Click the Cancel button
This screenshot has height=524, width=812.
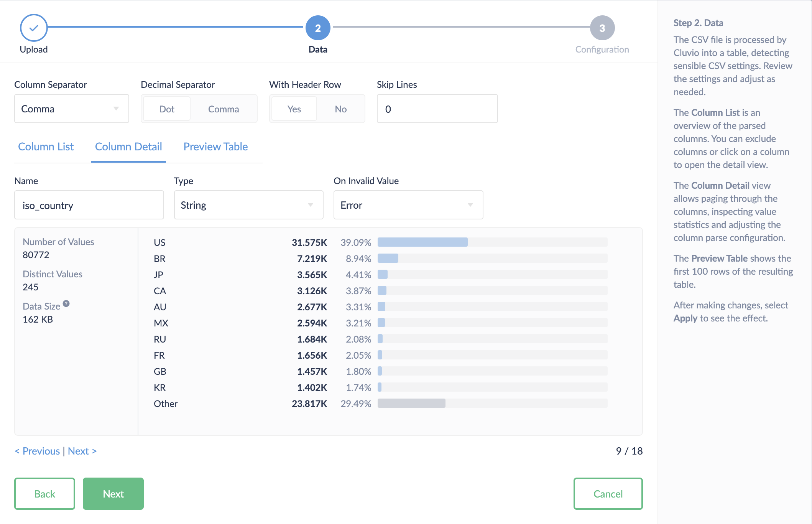pos(608,494)
